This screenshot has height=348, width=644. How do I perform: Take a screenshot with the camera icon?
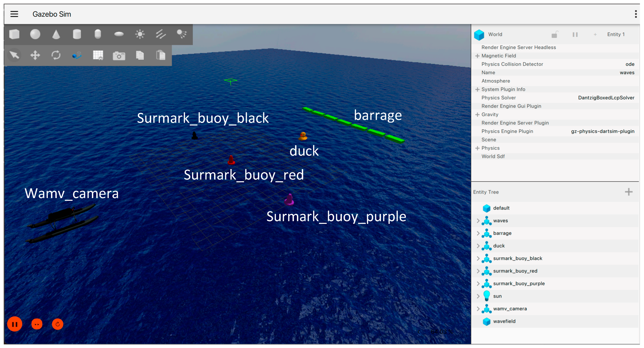(x=119, y=56)
